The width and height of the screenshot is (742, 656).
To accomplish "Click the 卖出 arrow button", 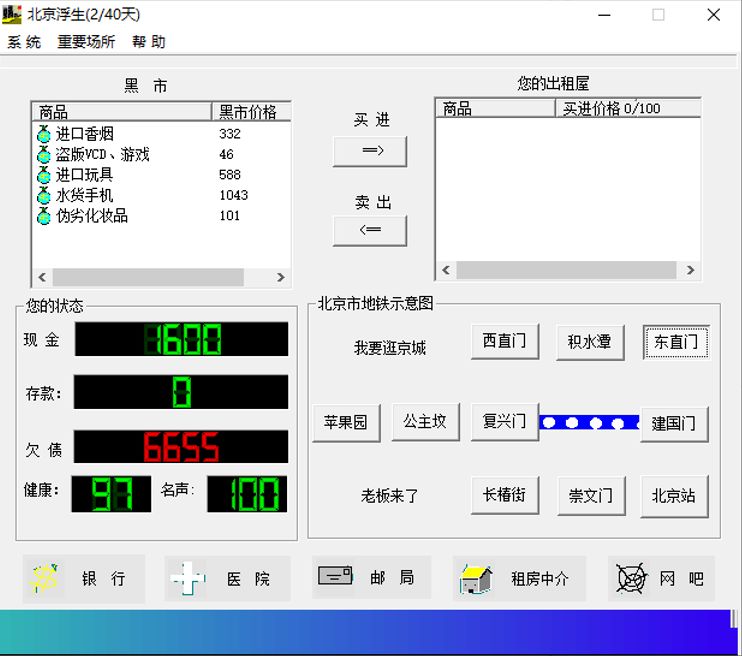I will (370, 230).
